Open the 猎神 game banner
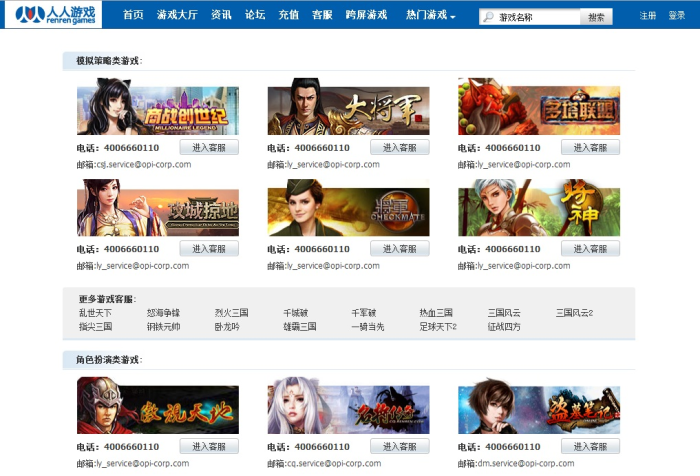Viewport: 700px width, 476px height. [539, 208]
